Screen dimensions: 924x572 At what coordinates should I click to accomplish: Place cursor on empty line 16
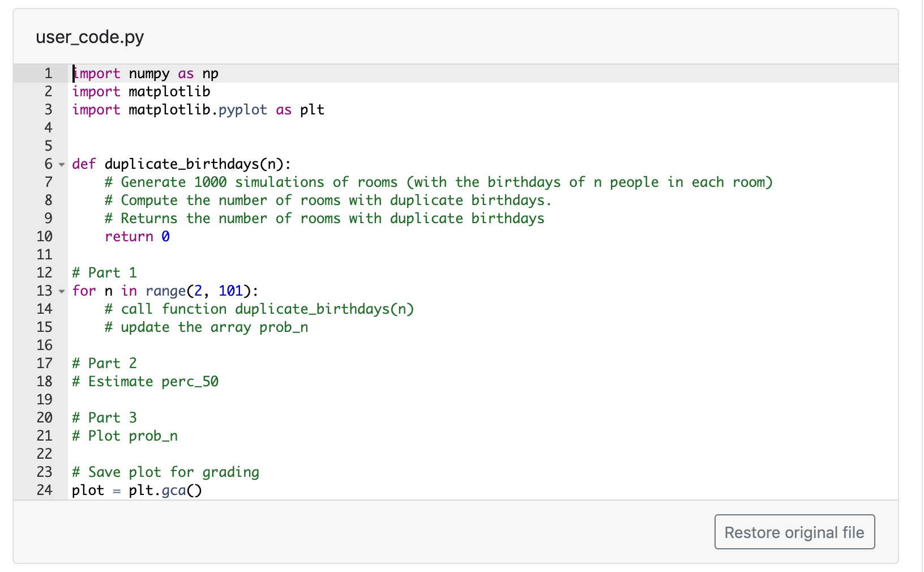tap(483, 345)
